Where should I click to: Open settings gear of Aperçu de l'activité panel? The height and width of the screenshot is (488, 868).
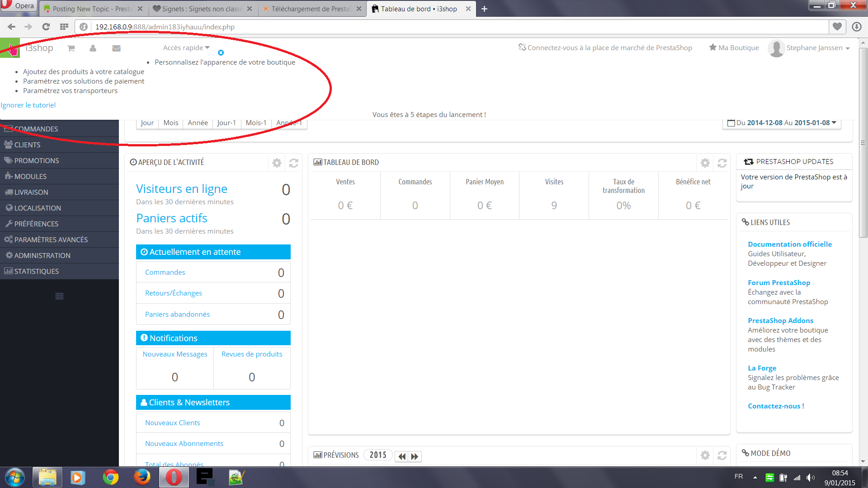[277, 163]
